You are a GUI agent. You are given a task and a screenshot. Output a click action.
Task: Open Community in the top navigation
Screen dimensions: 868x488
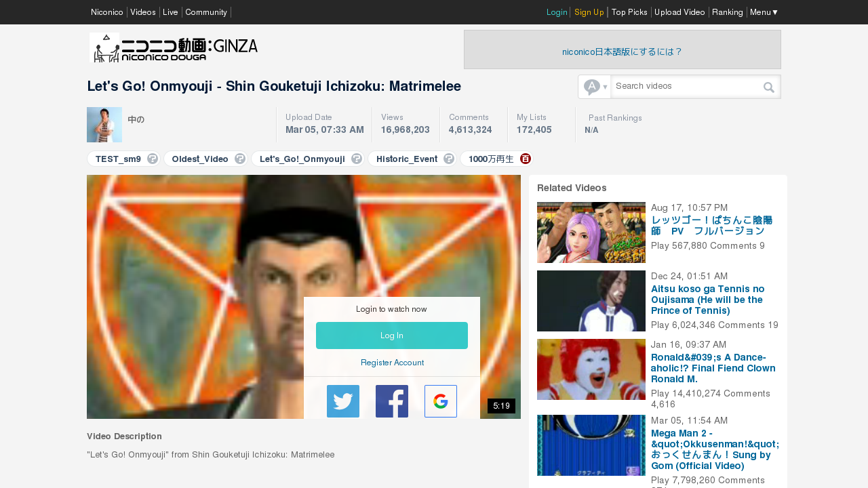click(206, 12)
